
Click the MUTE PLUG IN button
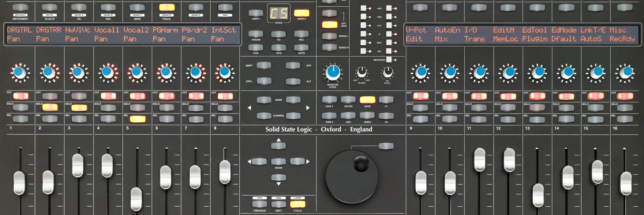pyautogui.click(x=50, y=8)
